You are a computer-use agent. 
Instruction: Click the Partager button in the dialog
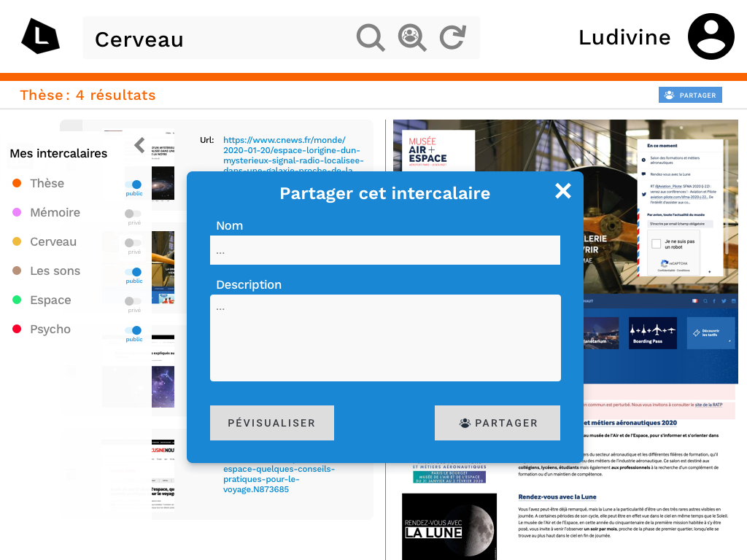[498, 423]
